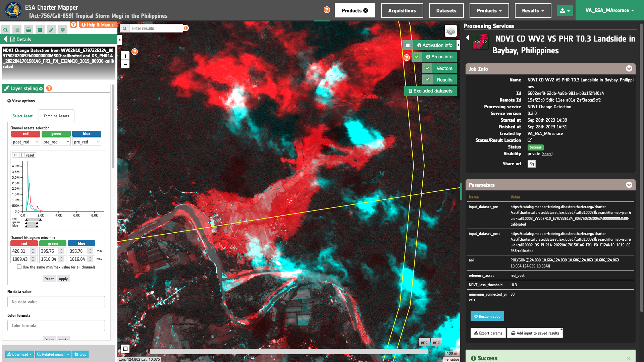Zoom out on the map
Image resolution: width=644 pixels, height=362 pixels.
click(x=125, y=64)
